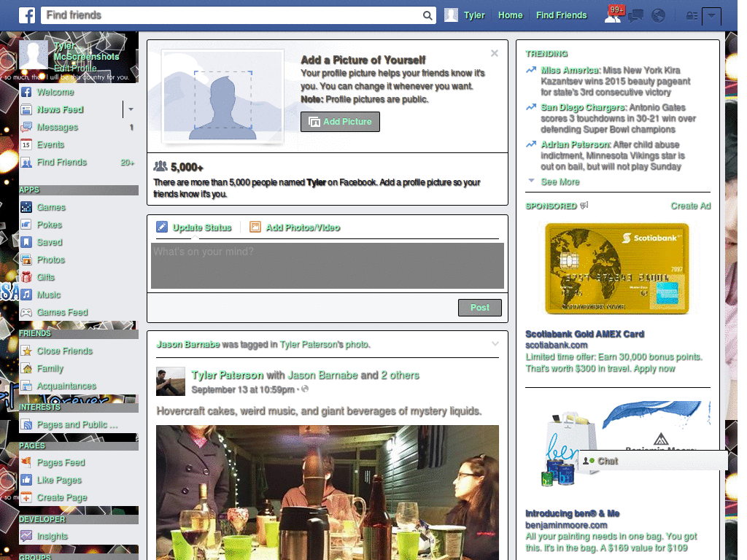
Task: Click the Facebook logo icon
Action: tap(27, 15)
